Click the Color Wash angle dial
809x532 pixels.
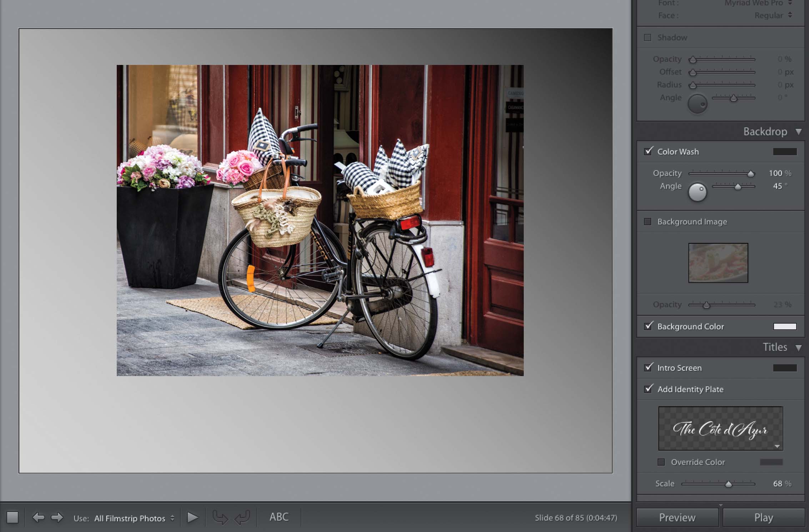[x=697, y=192]
